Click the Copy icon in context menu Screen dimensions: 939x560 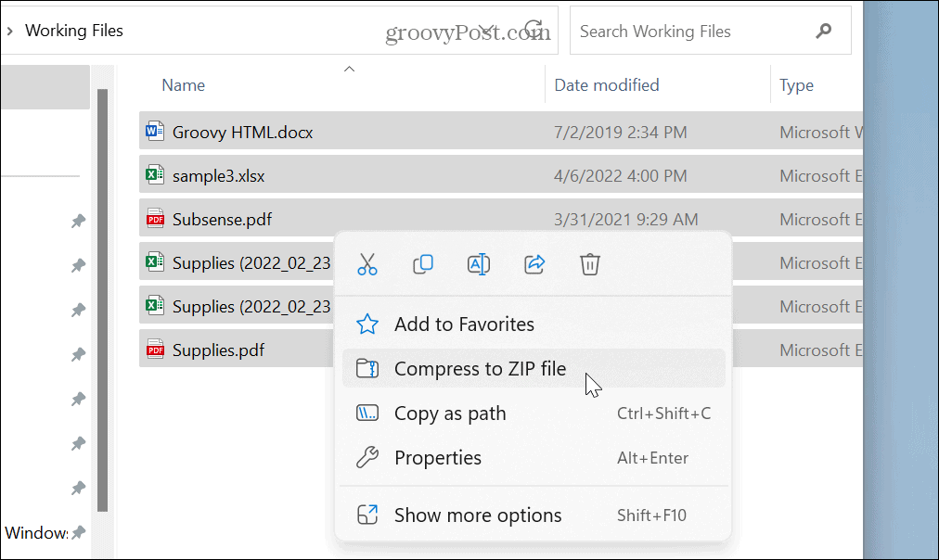click(x=423, y=264)
